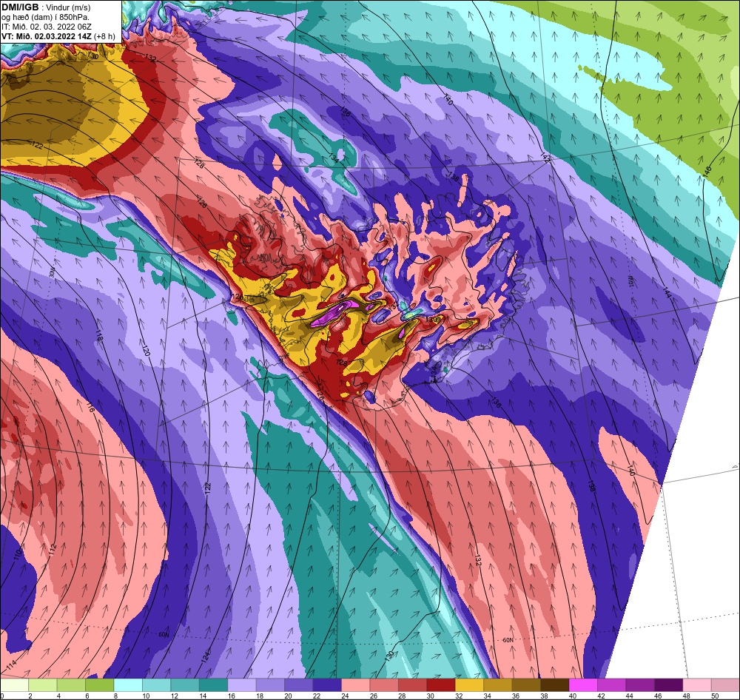Click the 14–16 m/s dark teal legend swatch
This screenshot has width=740, height=700.
tap(214, 685)
